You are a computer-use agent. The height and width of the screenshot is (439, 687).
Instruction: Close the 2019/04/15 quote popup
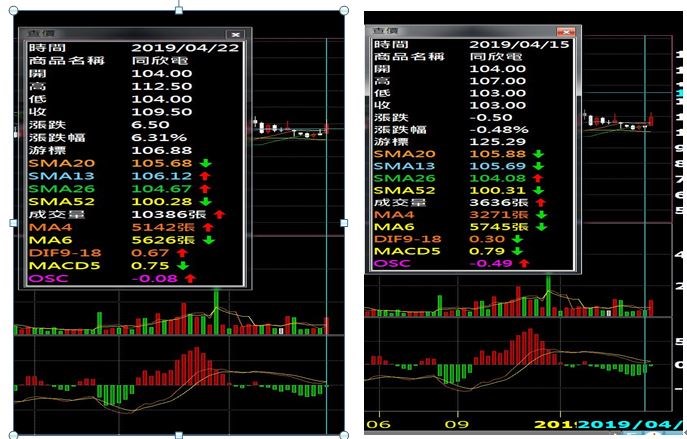(566, 32)
